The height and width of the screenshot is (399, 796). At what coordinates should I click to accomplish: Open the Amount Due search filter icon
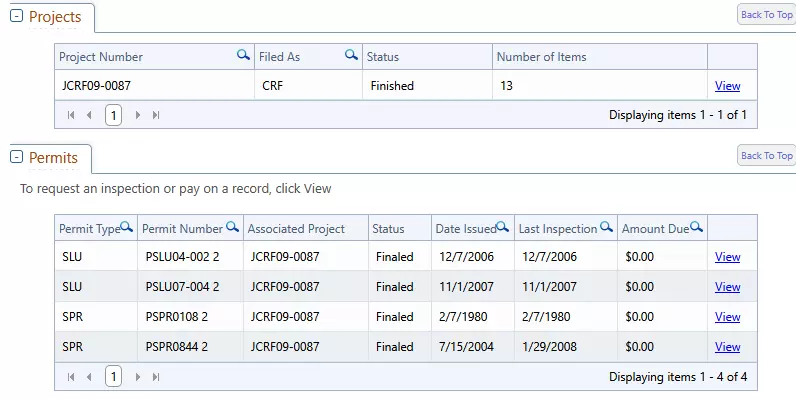pos(697,227)
